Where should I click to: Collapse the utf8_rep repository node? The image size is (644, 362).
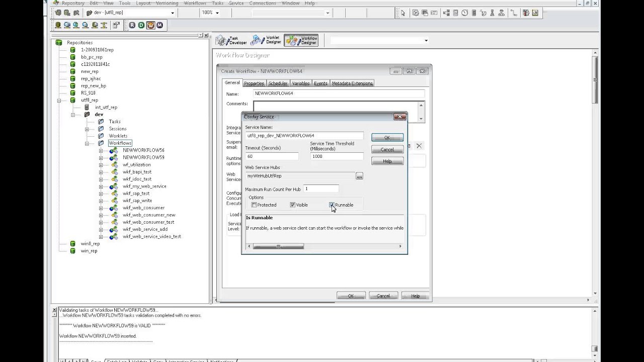tap(59, 100)
